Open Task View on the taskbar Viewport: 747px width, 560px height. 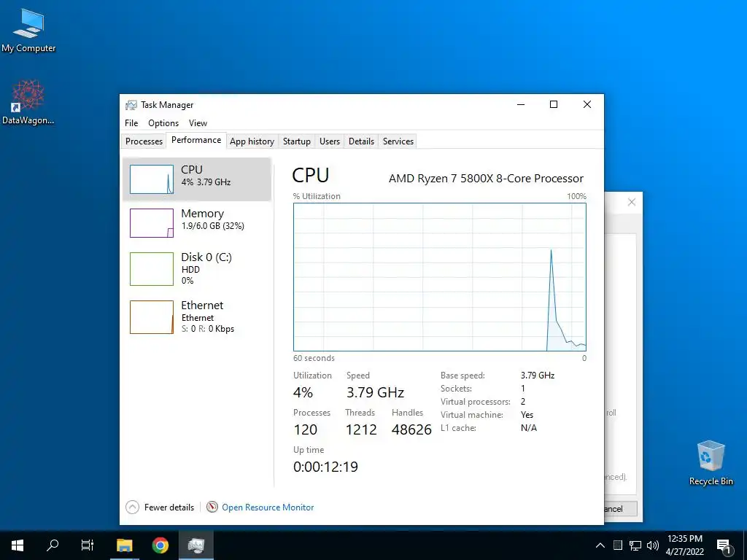[88, 545]
